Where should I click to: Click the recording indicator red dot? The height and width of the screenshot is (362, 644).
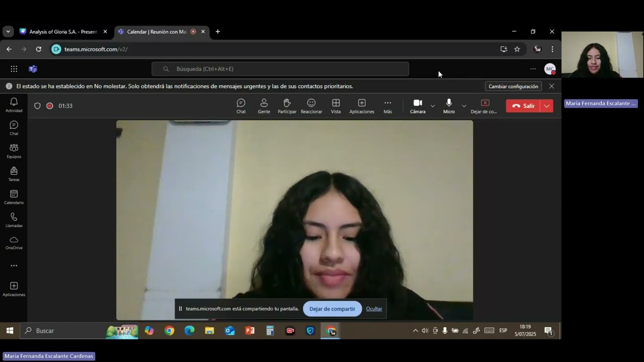pos(50,106)
